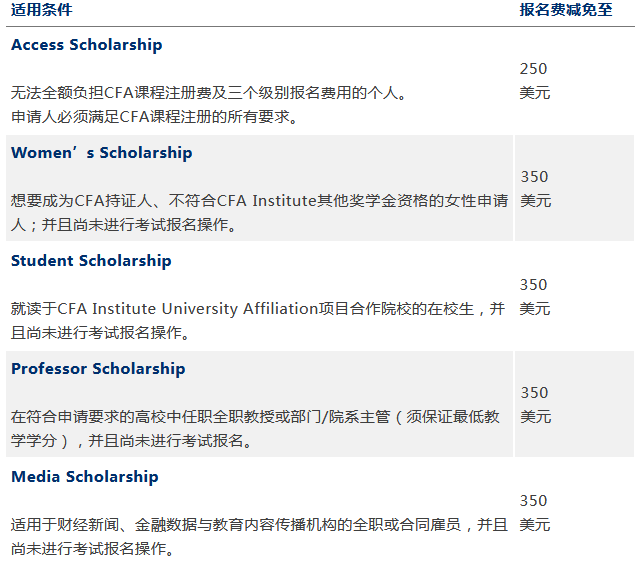The image size is (638, 562).
Task: Click the Women's Scholarship heading
Action: pyautogui.click(x=101, y=153)
